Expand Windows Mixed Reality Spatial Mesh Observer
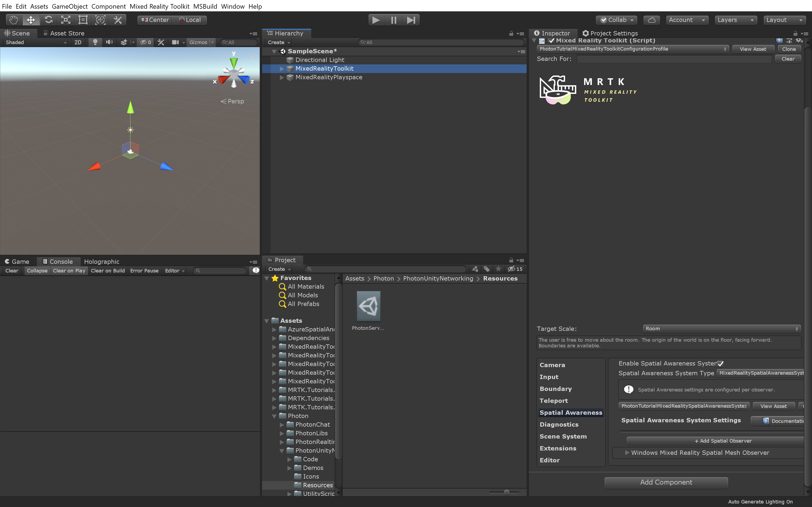812x507 pixels. tap(627, 453)
